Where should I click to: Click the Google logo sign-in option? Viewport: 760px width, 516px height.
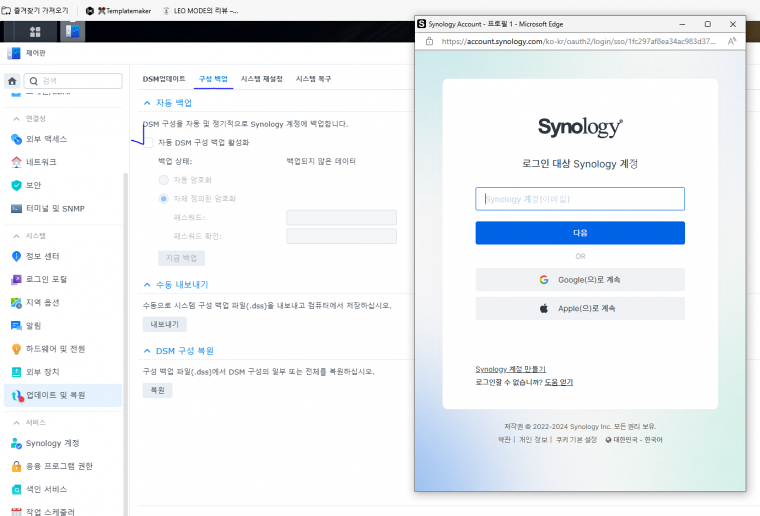[544, 280]
